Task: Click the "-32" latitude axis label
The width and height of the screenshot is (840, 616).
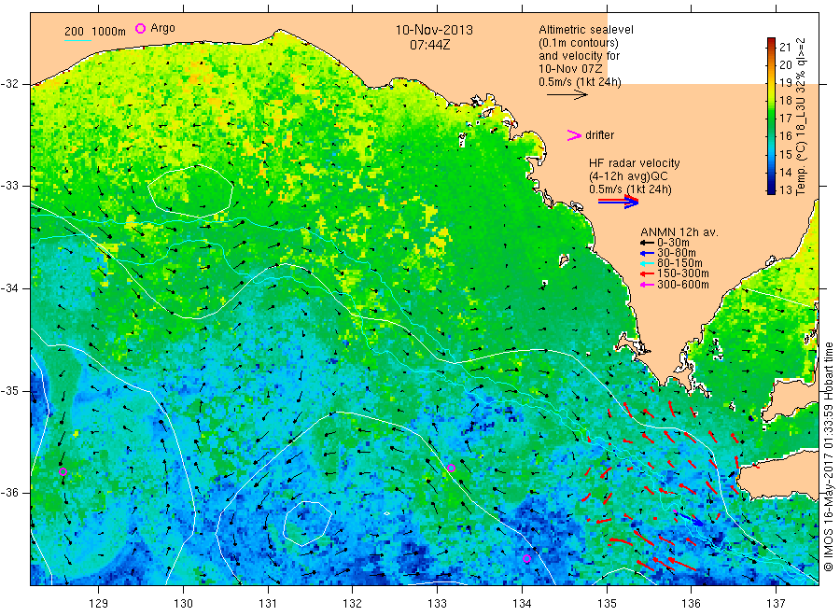Action: point(9,84)
